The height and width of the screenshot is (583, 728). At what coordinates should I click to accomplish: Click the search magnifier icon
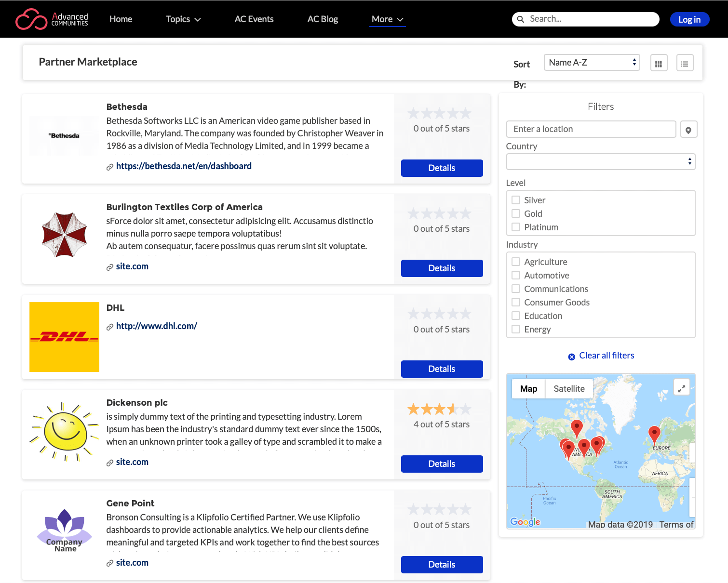[x=521, y=19]
